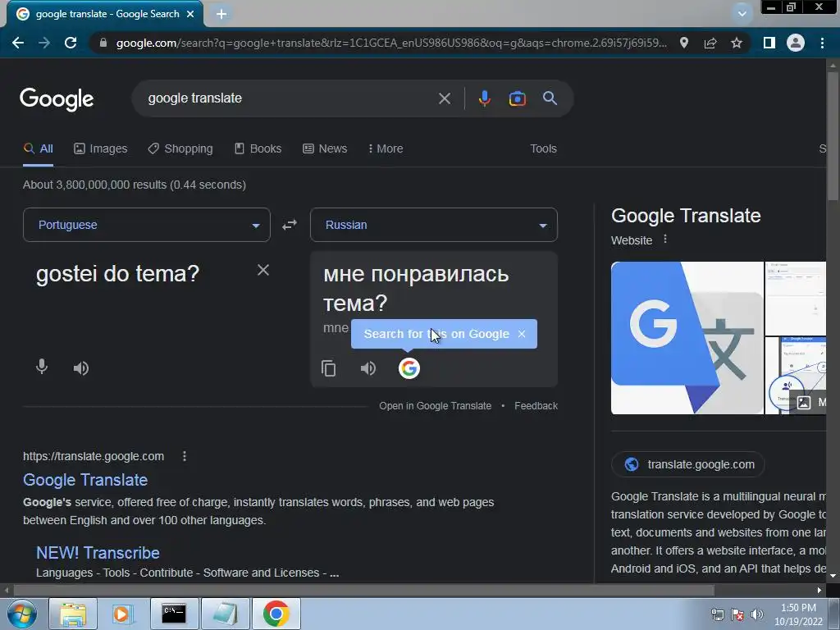Image resolution: width=840 pixels, height=630 pixels.
Task: Open the browser side panel icon
Action: point(769,43)
